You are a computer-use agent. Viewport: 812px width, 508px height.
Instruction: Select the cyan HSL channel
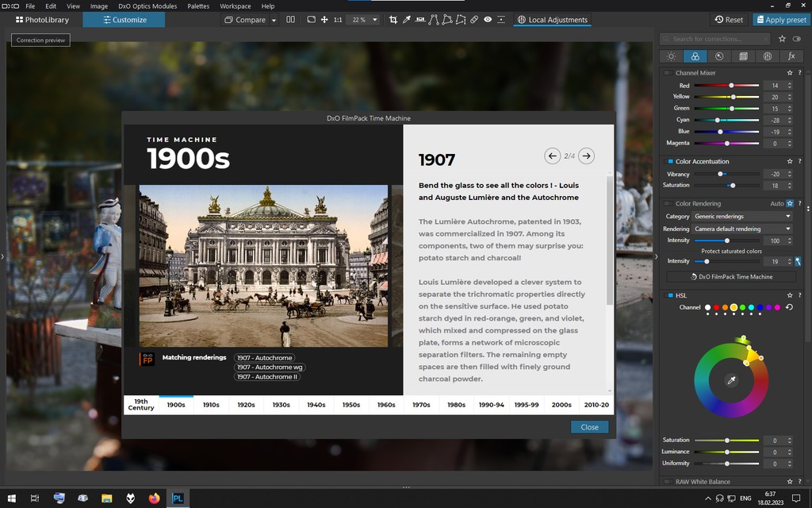[x=751, y=307]
